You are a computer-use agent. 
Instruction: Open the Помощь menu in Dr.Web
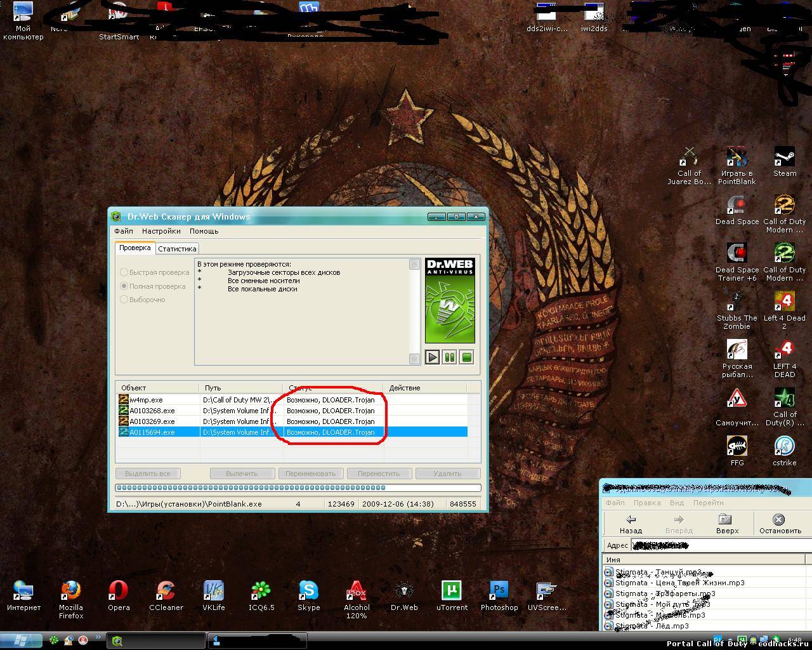pyautogui.click(x=204, y=231)
